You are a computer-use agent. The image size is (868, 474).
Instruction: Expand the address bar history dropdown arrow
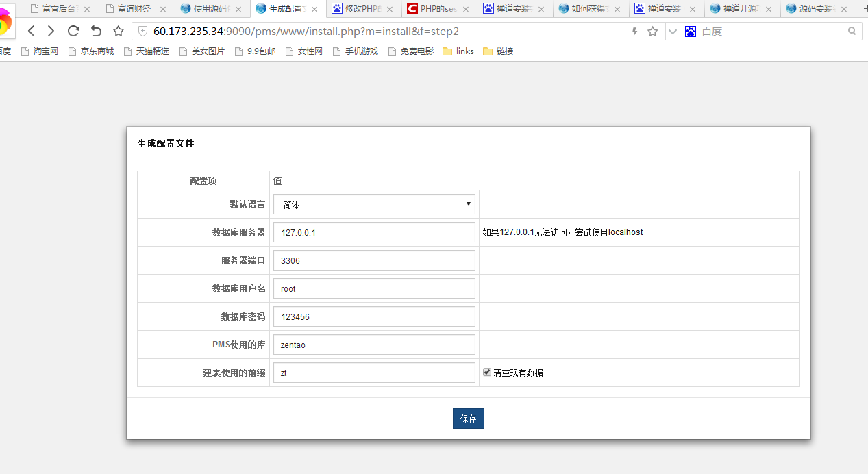[x=672, y=31]
